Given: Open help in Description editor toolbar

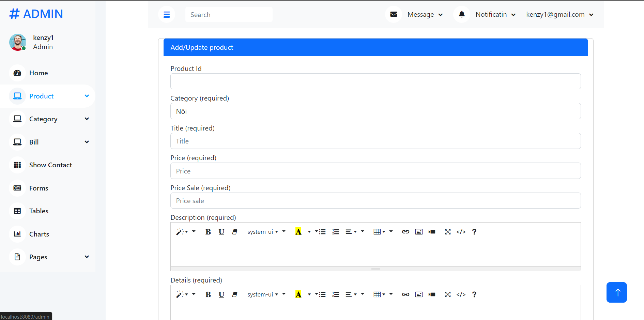Looking at the screenshot, I should click(x=474, y=232).
